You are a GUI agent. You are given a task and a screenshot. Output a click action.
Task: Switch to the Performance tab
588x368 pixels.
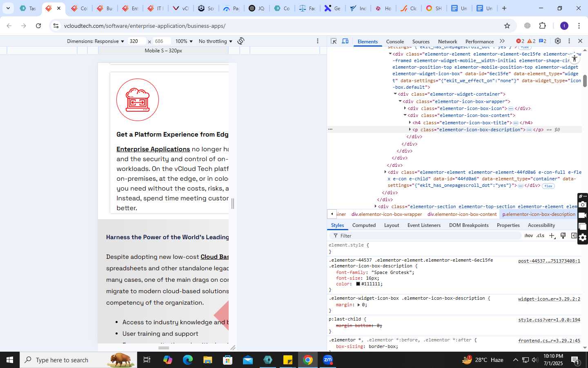pyautogui.click(x=479, y=41)
